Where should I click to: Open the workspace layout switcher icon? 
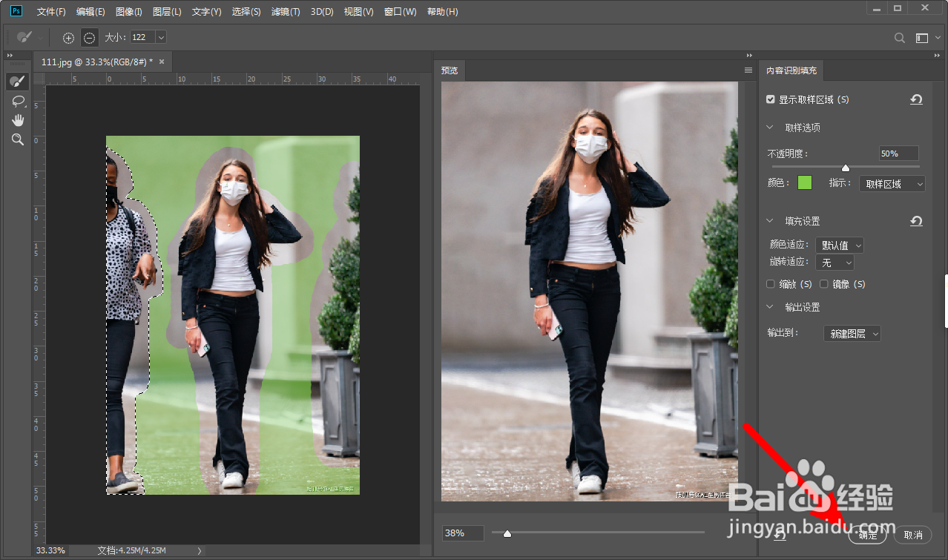coord(922,38)
